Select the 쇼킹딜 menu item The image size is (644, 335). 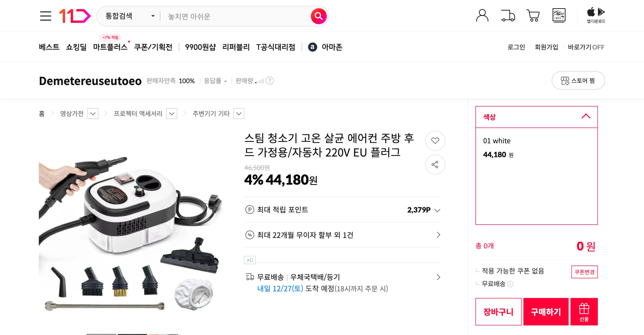(x=77, y=47)
